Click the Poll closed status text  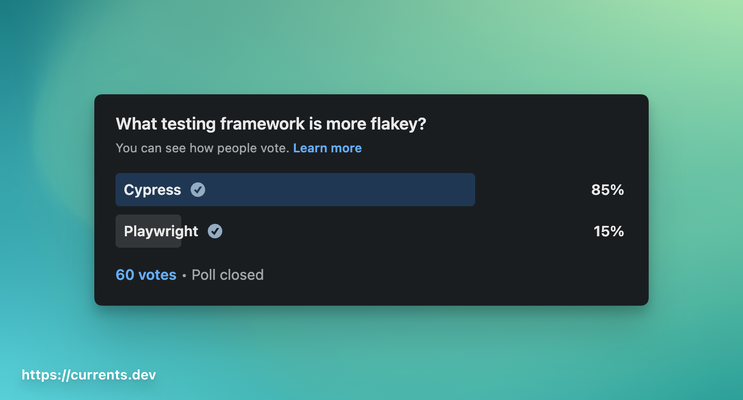[228, 275]
